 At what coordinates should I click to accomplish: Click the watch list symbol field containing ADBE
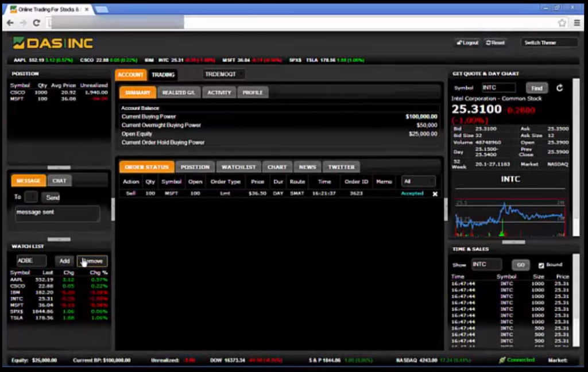(32, 261)
